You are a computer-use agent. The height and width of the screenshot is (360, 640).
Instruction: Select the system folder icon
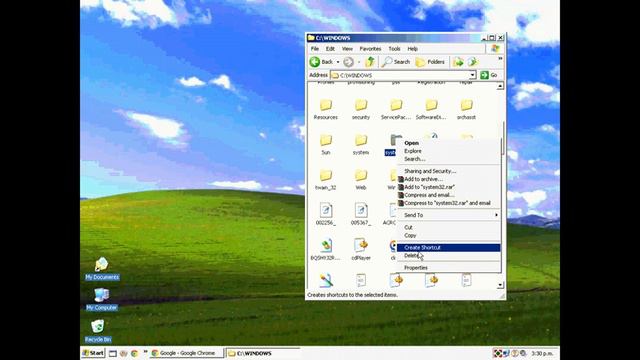[361, 140]
